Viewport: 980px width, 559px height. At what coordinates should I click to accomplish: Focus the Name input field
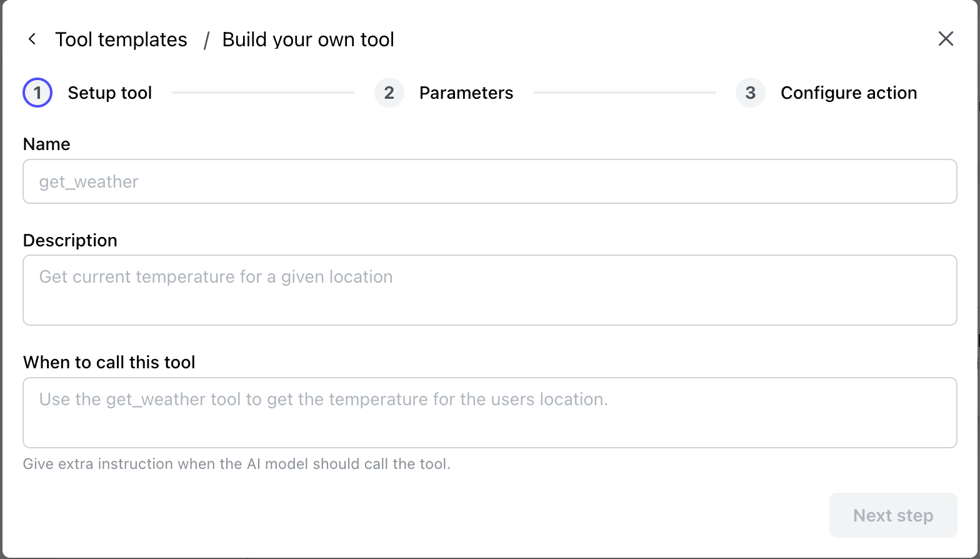tap(489, 181)
